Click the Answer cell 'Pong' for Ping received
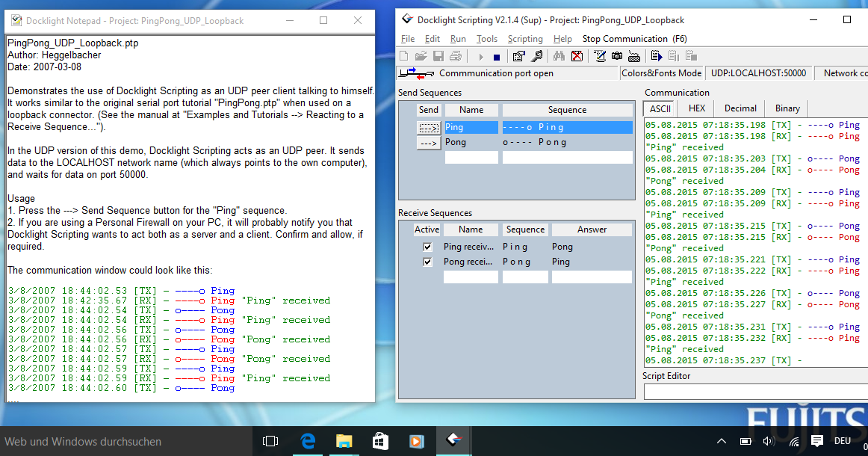This screenshot has width=868, height=456. [592, 247]
